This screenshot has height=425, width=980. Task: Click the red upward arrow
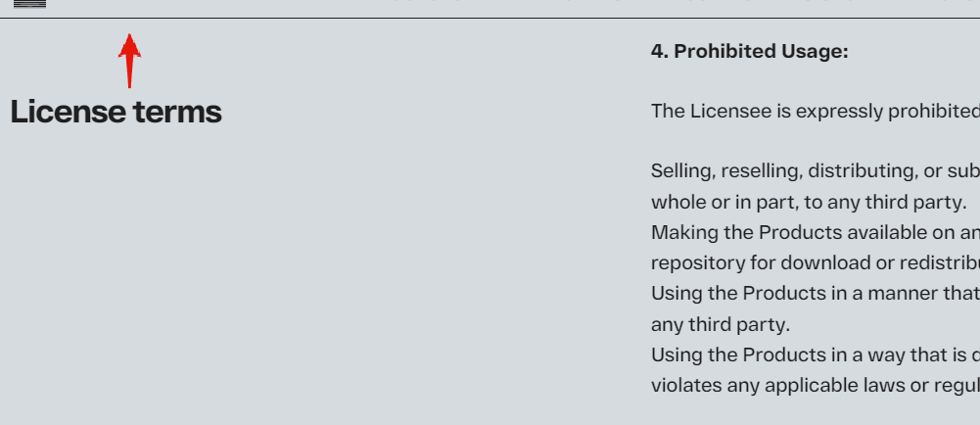129,61
